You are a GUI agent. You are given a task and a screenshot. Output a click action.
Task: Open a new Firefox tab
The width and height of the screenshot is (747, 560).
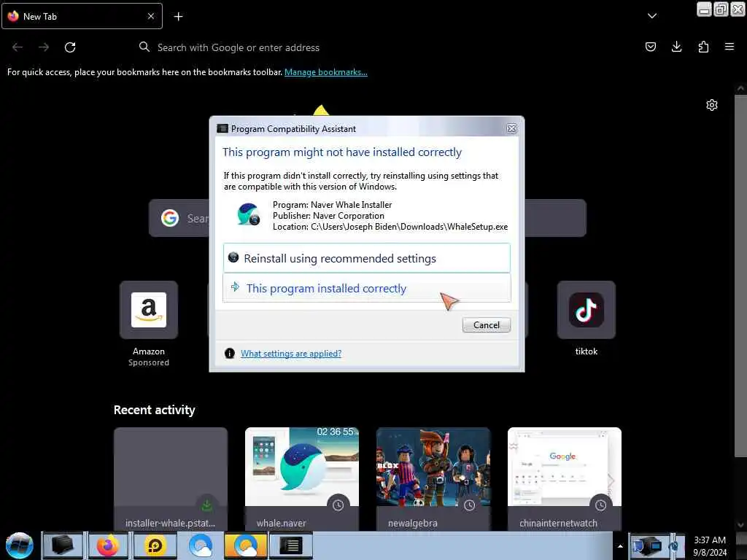(x=178, y=17)
